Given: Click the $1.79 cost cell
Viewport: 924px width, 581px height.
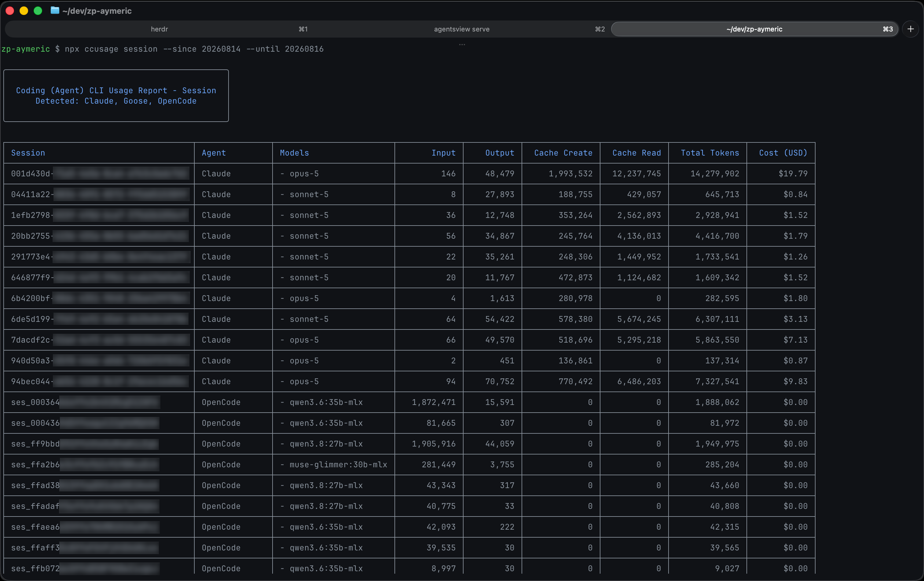Looking at the screenshot, I should coord(795,236).
